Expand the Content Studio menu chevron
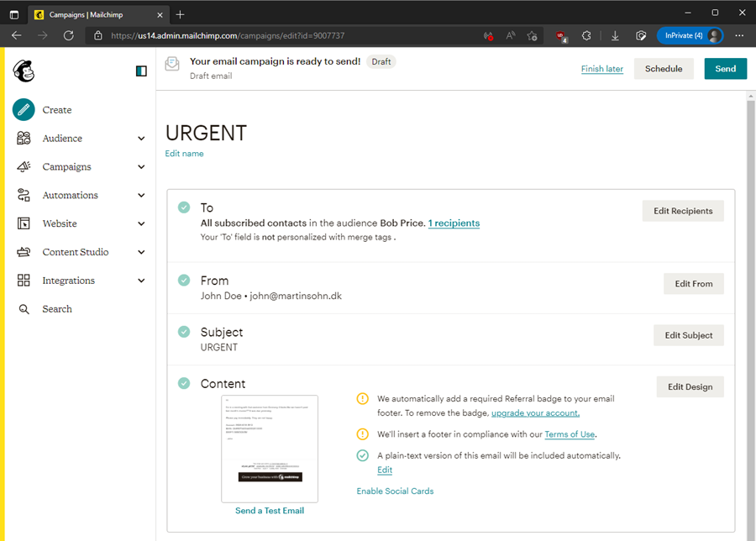 (141, 252)
